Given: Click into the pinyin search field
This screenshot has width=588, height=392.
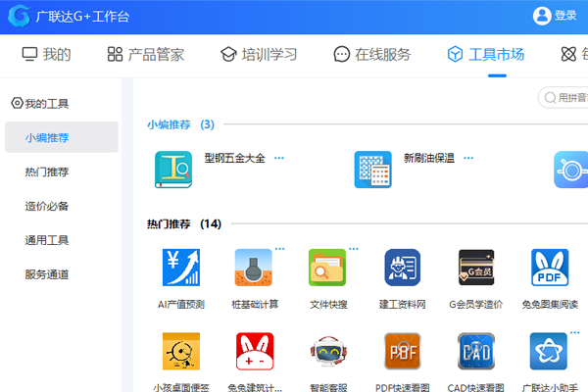Looking at the screenshot, I should click(563, 98).
